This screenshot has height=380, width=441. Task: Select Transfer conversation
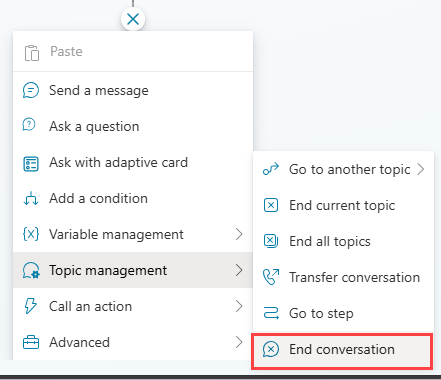tap(354, 277)
